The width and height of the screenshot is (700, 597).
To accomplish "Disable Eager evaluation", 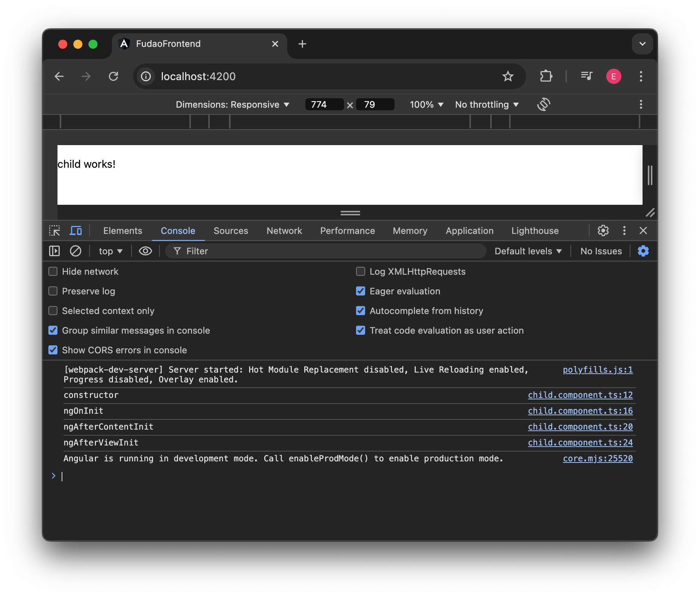I will pos(360,291).
